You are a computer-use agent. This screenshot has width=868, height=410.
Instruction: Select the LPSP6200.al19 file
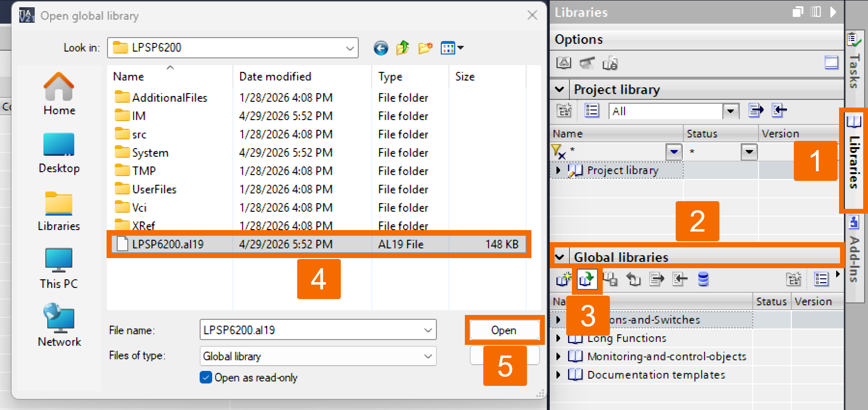point(318,244)
